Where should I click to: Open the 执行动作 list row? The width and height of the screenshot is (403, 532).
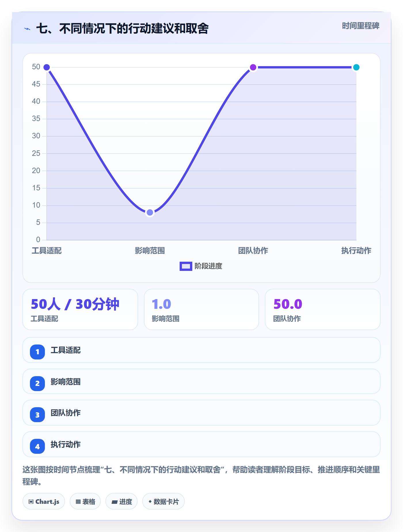201,444
